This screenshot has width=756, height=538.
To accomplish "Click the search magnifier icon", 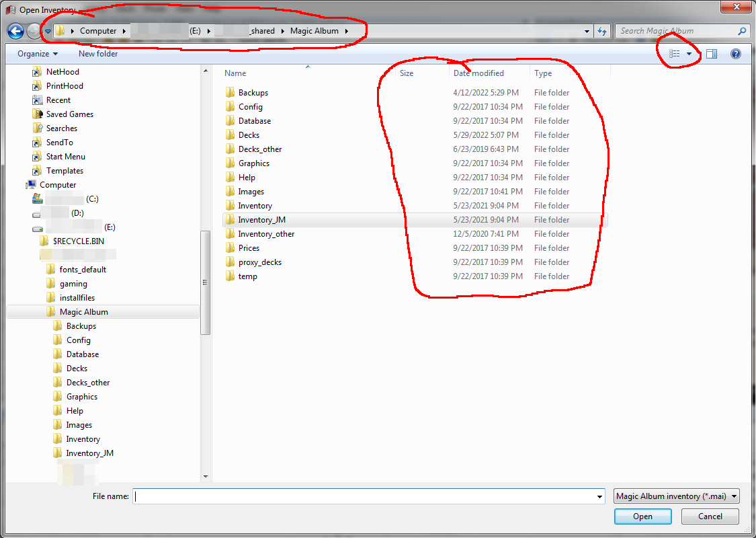I will tap(742, 31).
